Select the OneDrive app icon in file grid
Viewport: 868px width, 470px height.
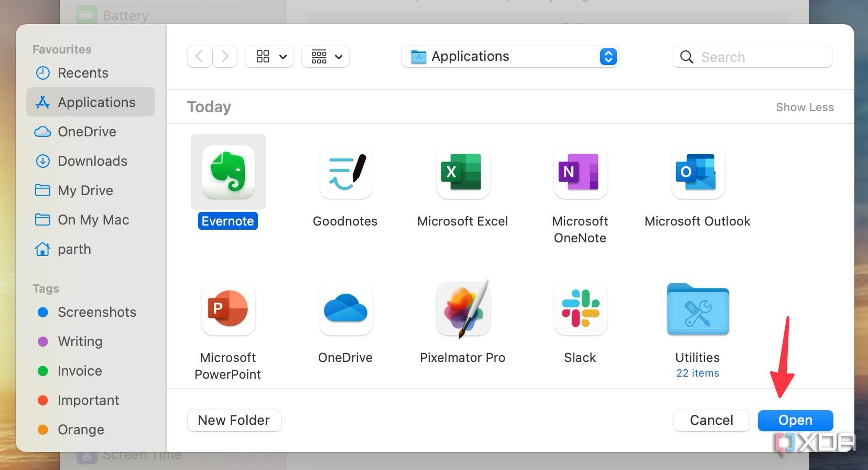[345, 308]
